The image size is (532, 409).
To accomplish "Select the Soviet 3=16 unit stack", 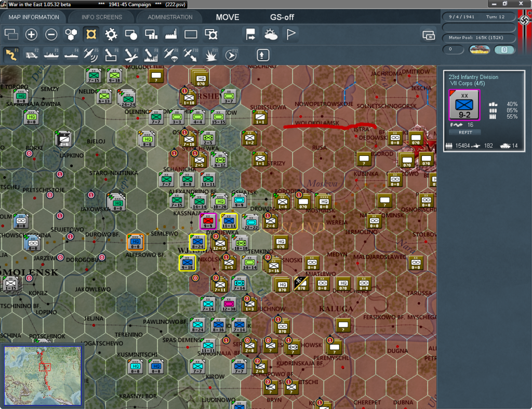I will 273,266.
